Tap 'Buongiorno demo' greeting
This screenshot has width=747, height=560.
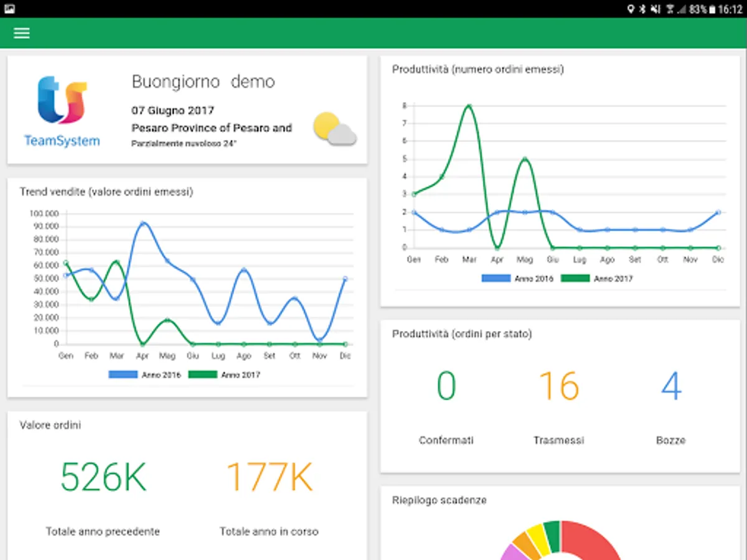pos(204,82)
